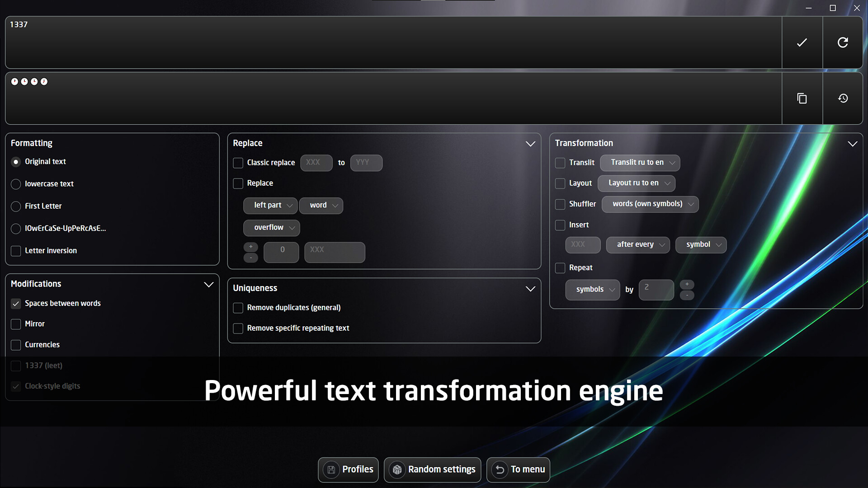Click the Profiles save icon button
The height and width of the screenshot is (488, 868).
[331, 469]
